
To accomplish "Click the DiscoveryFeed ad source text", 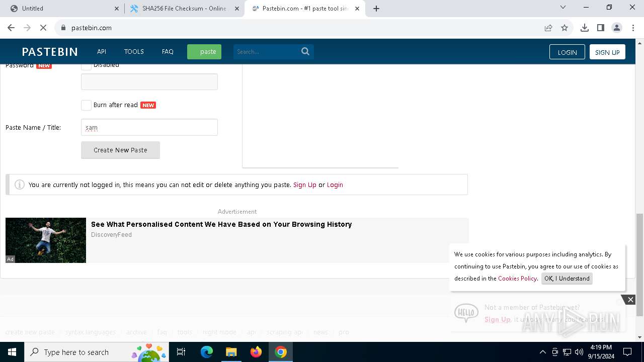I will (x=111, y=235).
